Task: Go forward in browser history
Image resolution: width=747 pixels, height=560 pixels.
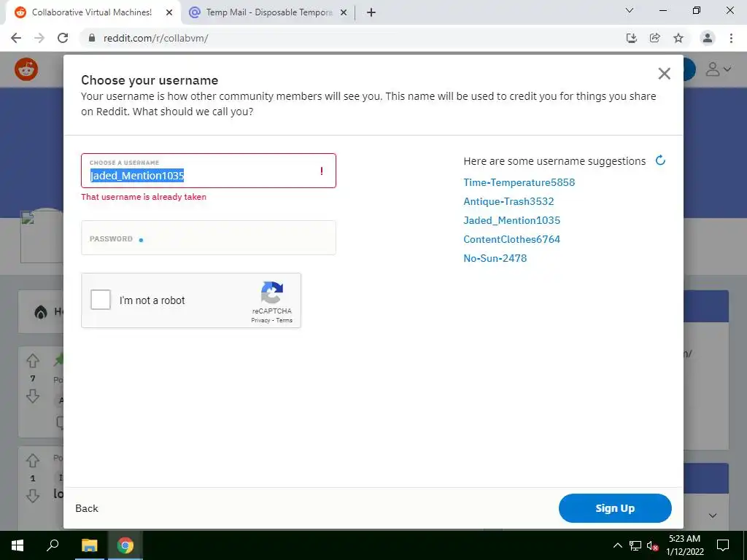Action: (39, 38)
